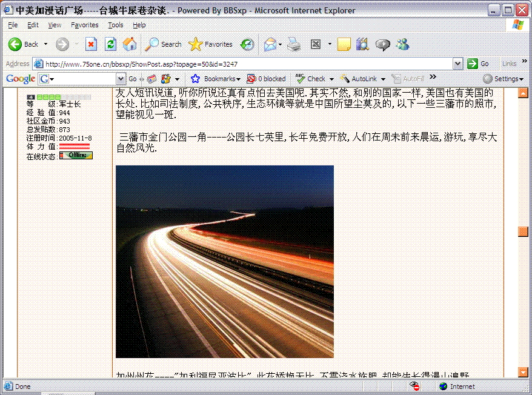Open Favorites star panel
Screen dimensions: 532x395
pos(210,44)
